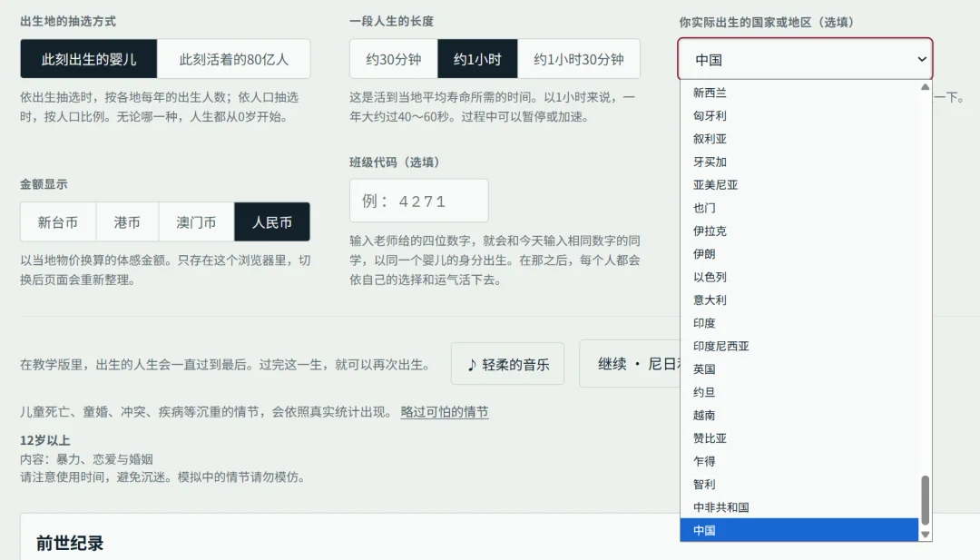Screen dimensions: 980x560
Task: Click the 前世纪录 heading
Action: coord(69,543)
